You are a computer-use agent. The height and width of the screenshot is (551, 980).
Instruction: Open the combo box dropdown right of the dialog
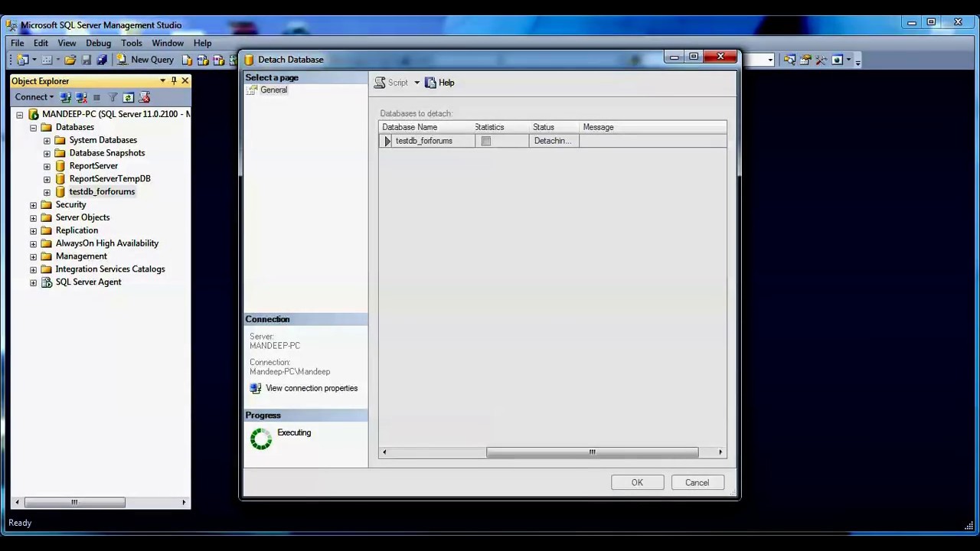[x=770, y=60]
